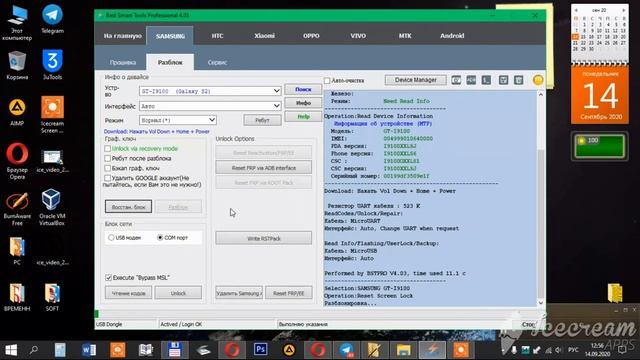Open 3uTools desktop shortcut
This screenshot has width=640, height=360.
52,64
